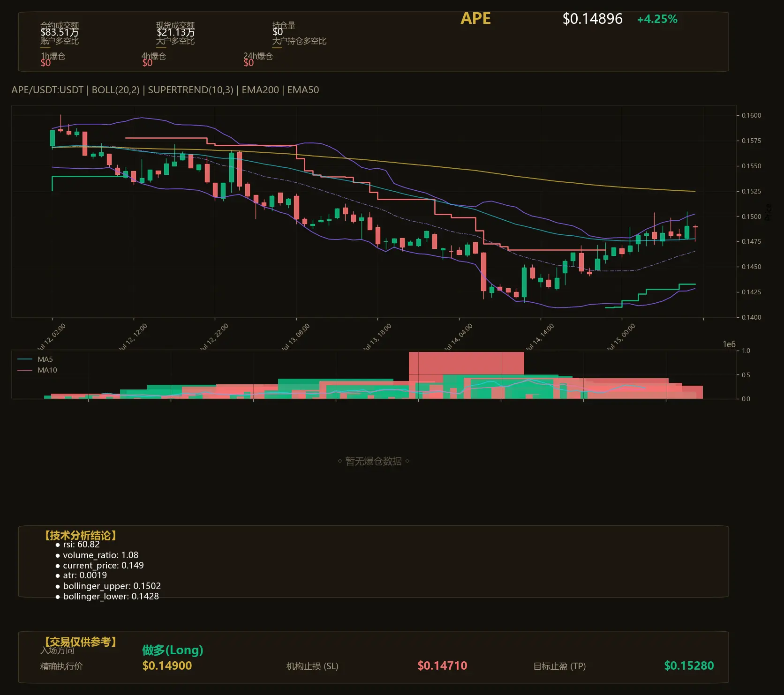Image resolution: width=784 pixels, height=695 pixels.
Task: Click the APE ticker title
Action: [x=475, y=18]
